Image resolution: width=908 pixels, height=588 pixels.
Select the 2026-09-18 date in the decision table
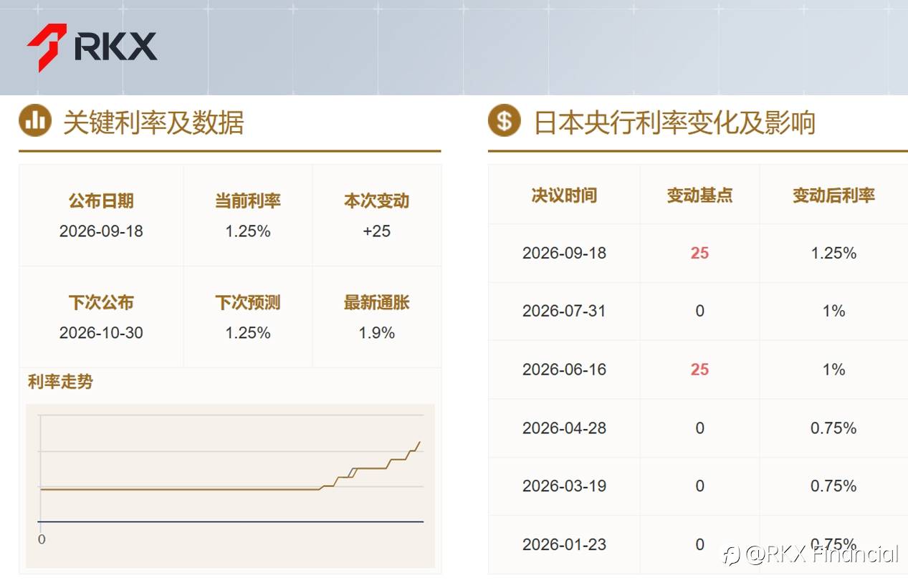564,254
